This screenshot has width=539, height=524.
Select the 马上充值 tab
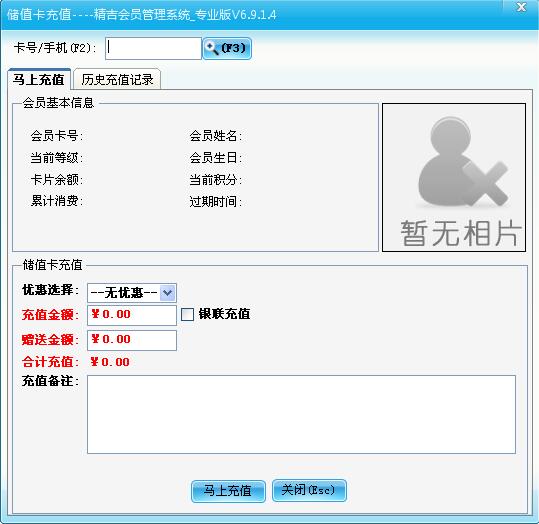coord(39,79)
